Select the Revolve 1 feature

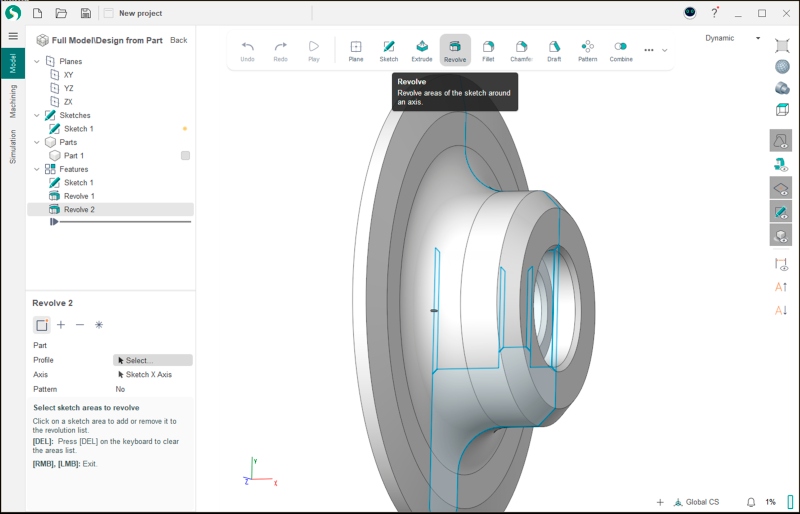[x=79, y=196]
